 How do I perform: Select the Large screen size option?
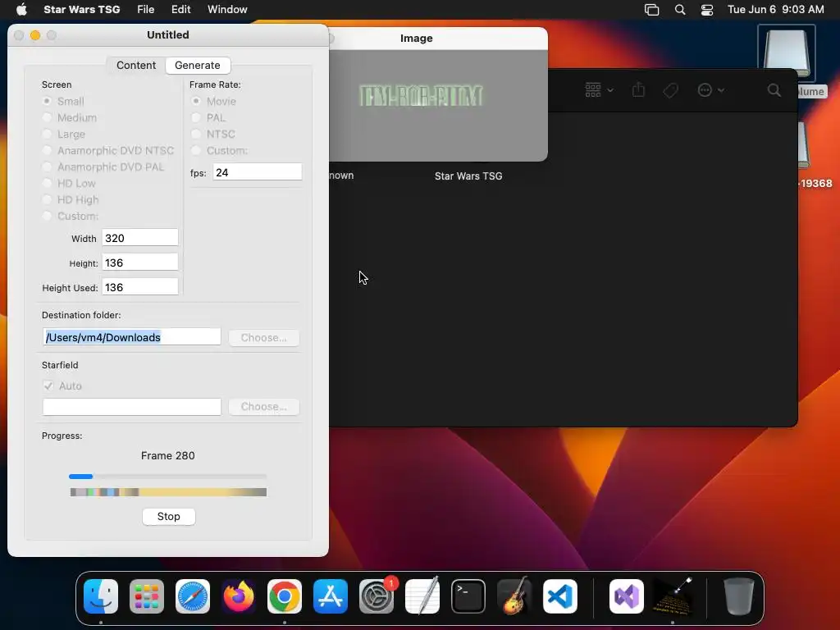pyautogui.click(x=47, y=134)
